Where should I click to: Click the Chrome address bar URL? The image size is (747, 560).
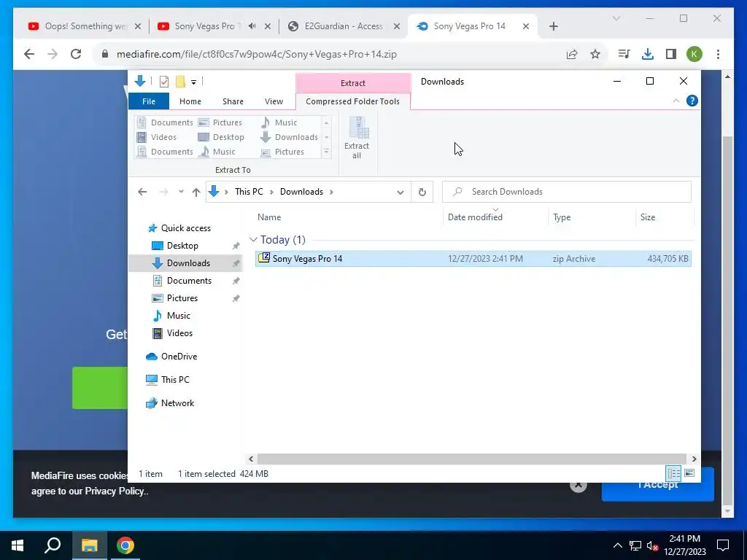point(256,54)
